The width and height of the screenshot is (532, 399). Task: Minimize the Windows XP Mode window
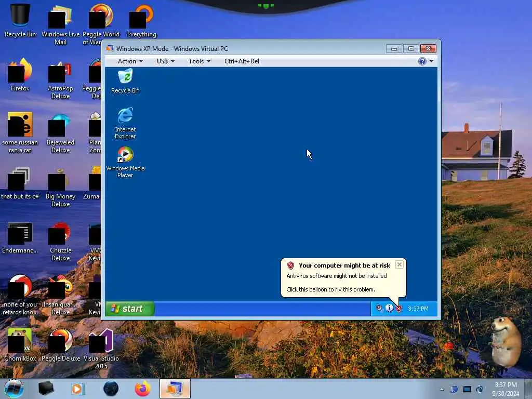tap(394, 49)
